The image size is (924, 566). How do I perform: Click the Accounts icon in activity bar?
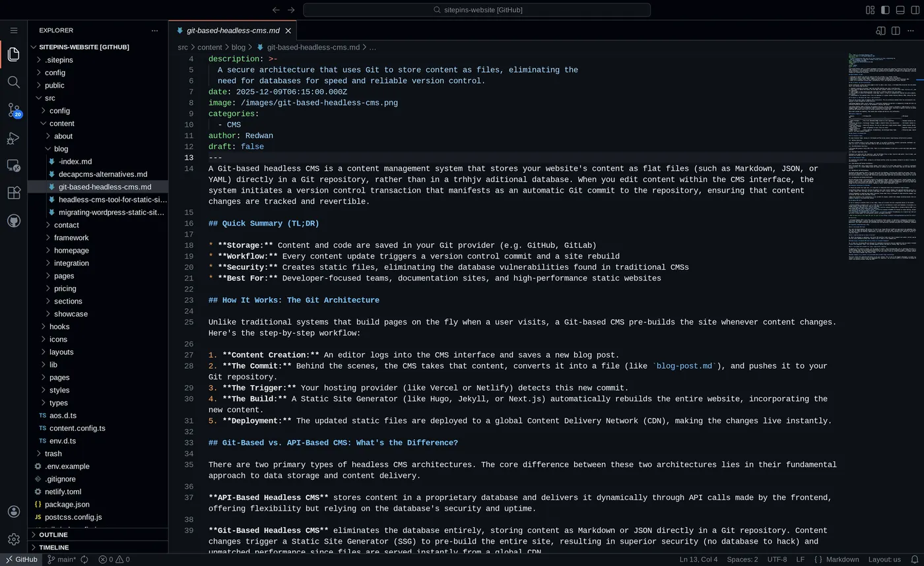tap(13, 511)
